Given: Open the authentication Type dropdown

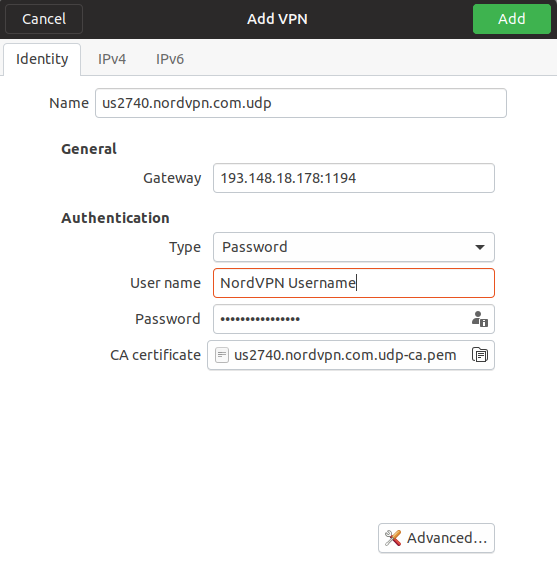Looking at the screenshot, I should 354,247.
